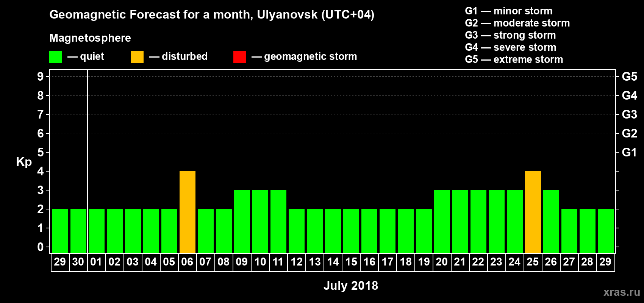Click the orange disturbed legend swatch
This screenshot has width=644, height=303.
(137, 57)
